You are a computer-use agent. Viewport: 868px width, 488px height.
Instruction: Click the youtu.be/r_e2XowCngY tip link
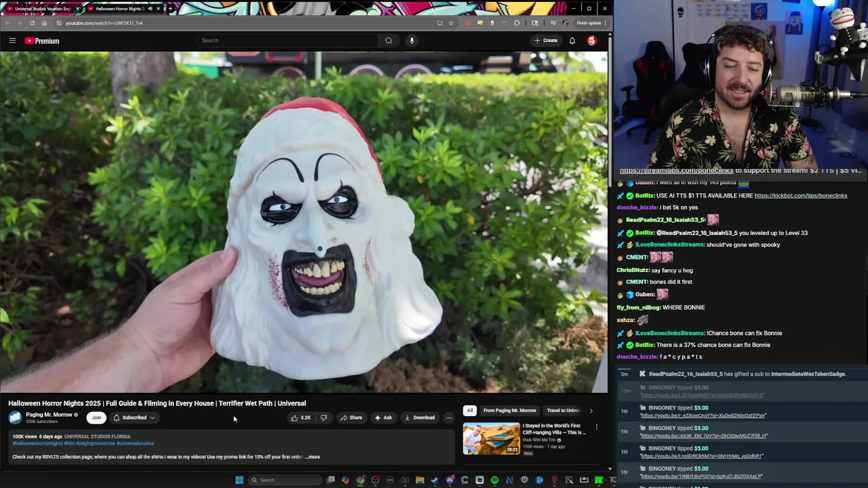tap(703, 415)
